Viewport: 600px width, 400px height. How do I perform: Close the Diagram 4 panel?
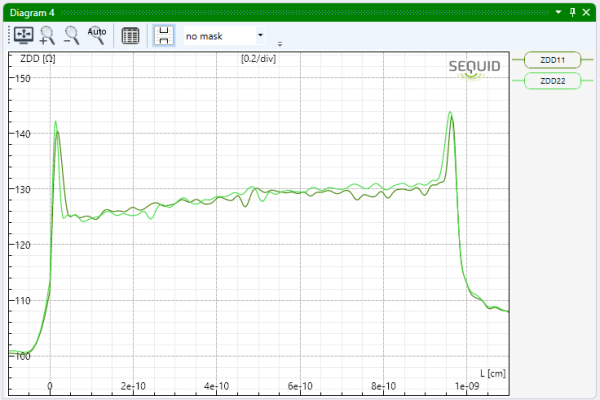click(x=588, y=12)
